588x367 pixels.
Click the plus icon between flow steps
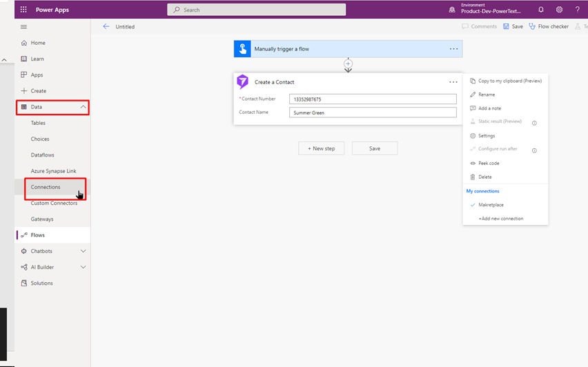(x=348, y=64)
